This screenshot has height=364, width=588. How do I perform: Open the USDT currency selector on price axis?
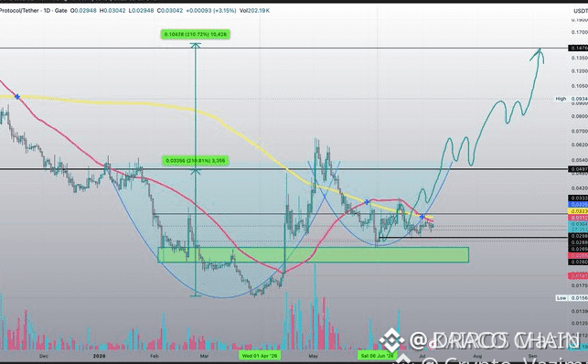pos(580,11)
